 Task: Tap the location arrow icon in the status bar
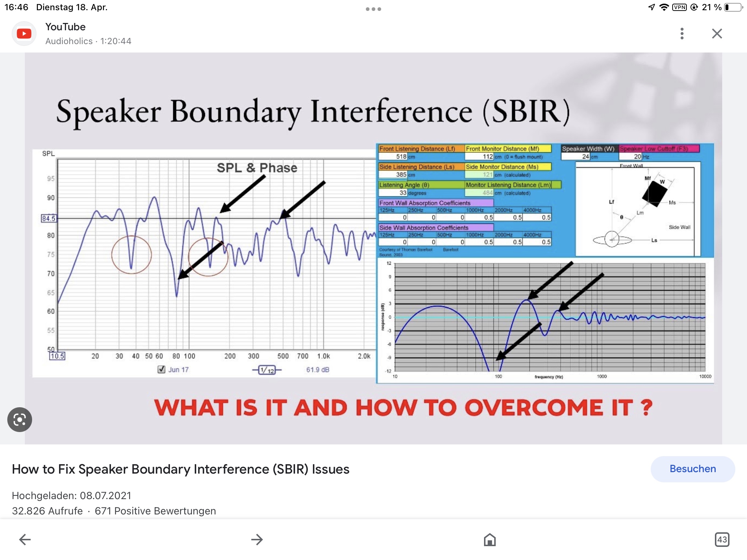tap(651, 7)
